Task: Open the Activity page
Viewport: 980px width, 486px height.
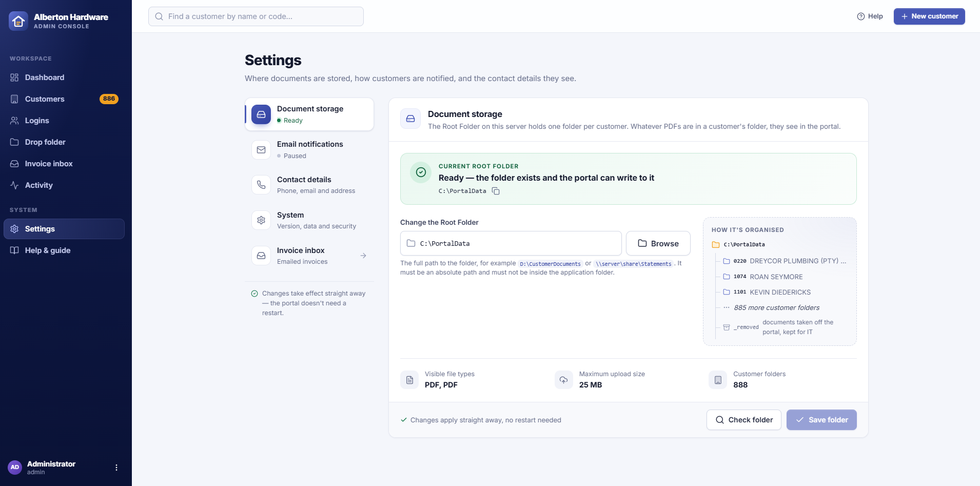Action: tap(64, 185)
